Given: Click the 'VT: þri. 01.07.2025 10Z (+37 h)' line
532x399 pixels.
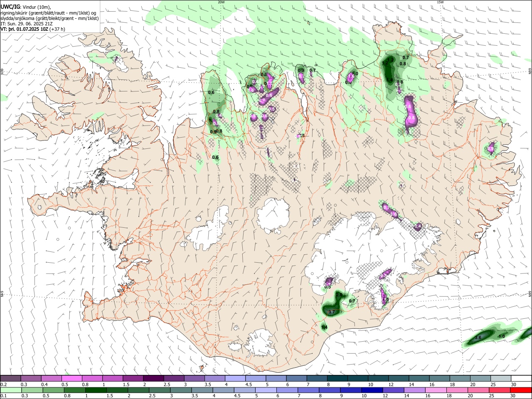Looking at the screenshot, I should 33,29.
